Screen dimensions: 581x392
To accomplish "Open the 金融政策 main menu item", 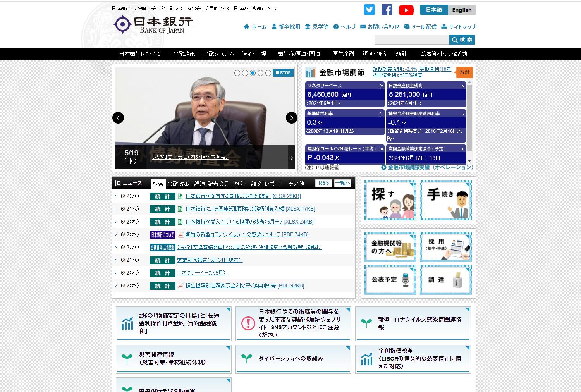I will click(184, 54).
